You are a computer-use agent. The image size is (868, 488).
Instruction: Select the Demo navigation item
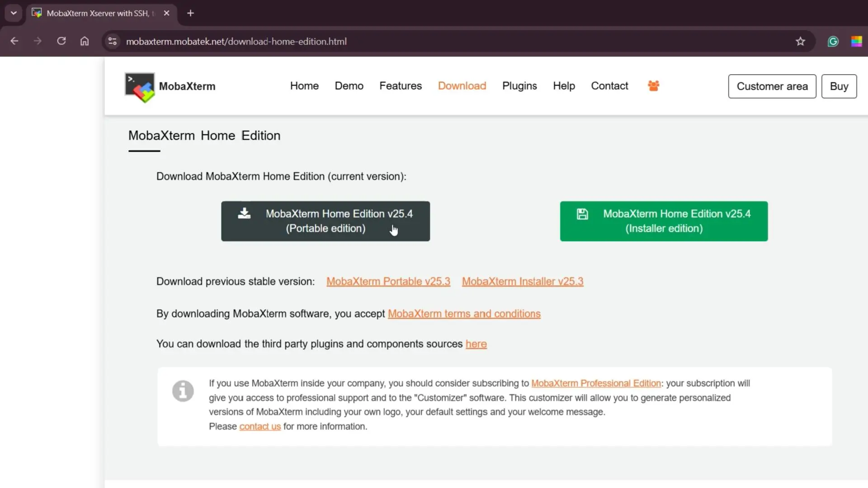(349, 86)
